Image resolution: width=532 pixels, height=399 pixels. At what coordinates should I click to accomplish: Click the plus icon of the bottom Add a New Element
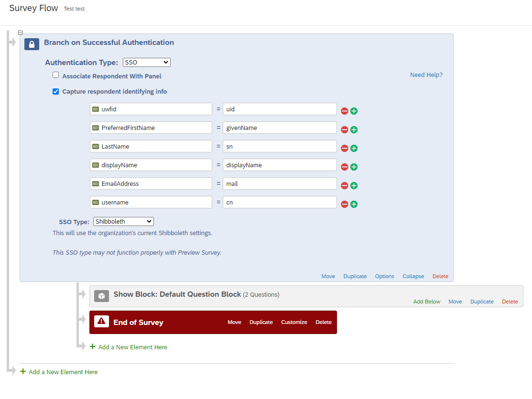(x=23, y=371)
